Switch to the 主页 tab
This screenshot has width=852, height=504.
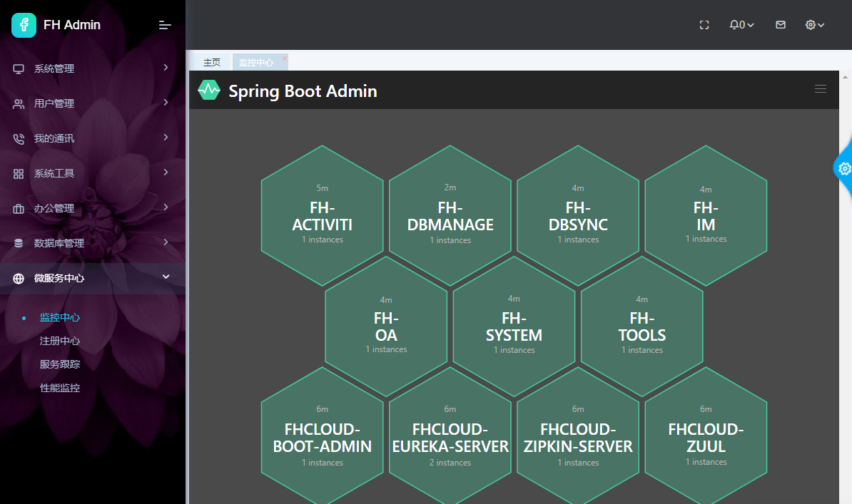pyautogui.click(x=212, y=63)
